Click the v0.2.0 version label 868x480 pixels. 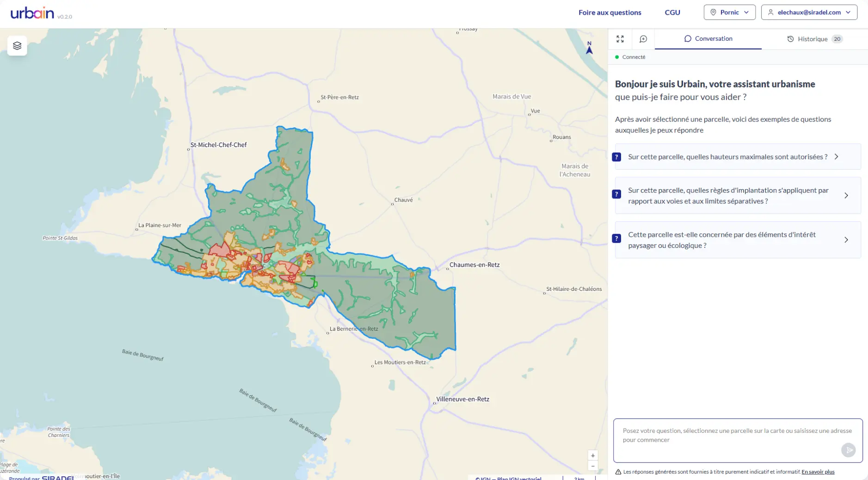click(65, 17)
